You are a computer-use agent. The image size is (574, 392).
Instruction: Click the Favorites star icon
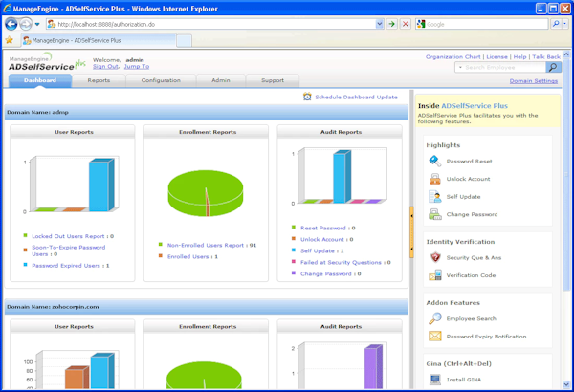pyautogui.click(x=10, y=40)
